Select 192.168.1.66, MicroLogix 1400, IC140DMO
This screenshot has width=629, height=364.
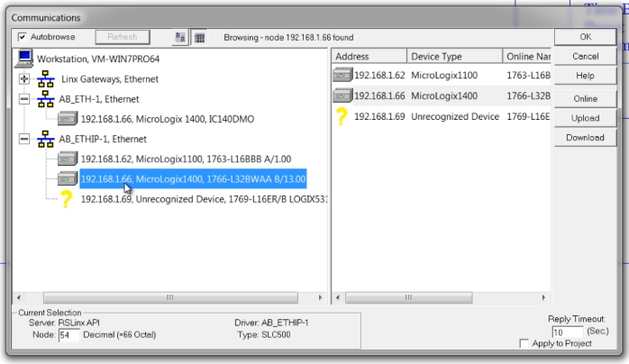pyautogui.click(x=168, y=119)
